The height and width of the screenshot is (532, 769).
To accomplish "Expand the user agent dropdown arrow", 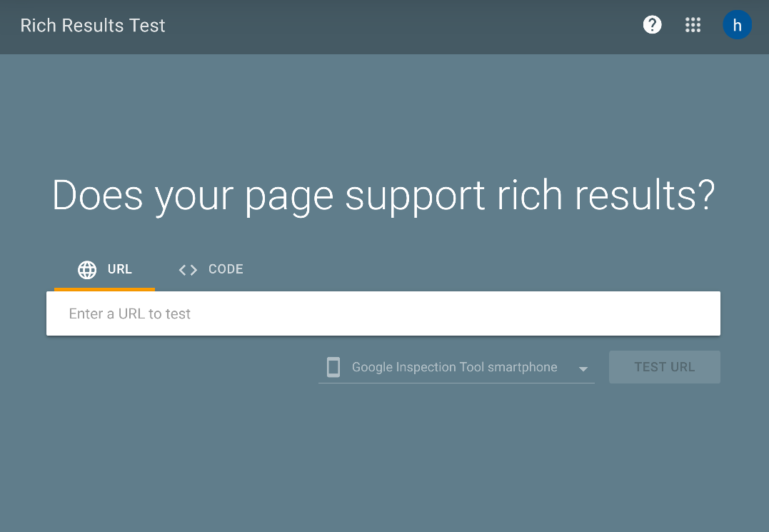I will pyautogui.click(x=583, y=368).
